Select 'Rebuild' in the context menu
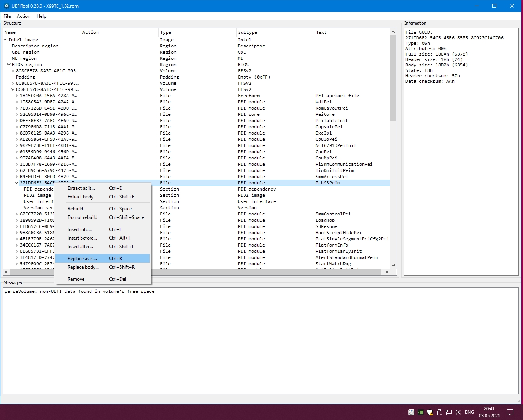This screenshot has height=420, width=523. click(x=103, y=209)
